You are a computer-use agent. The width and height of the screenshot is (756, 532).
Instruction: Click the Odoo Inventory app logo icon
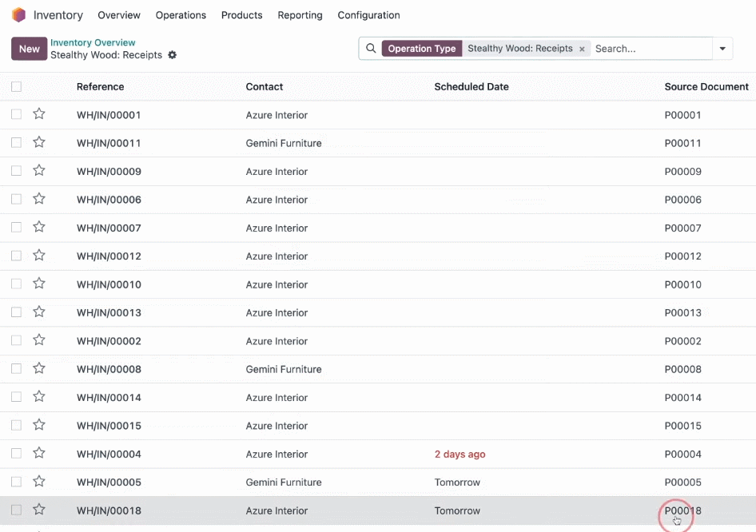click(18, 15)
